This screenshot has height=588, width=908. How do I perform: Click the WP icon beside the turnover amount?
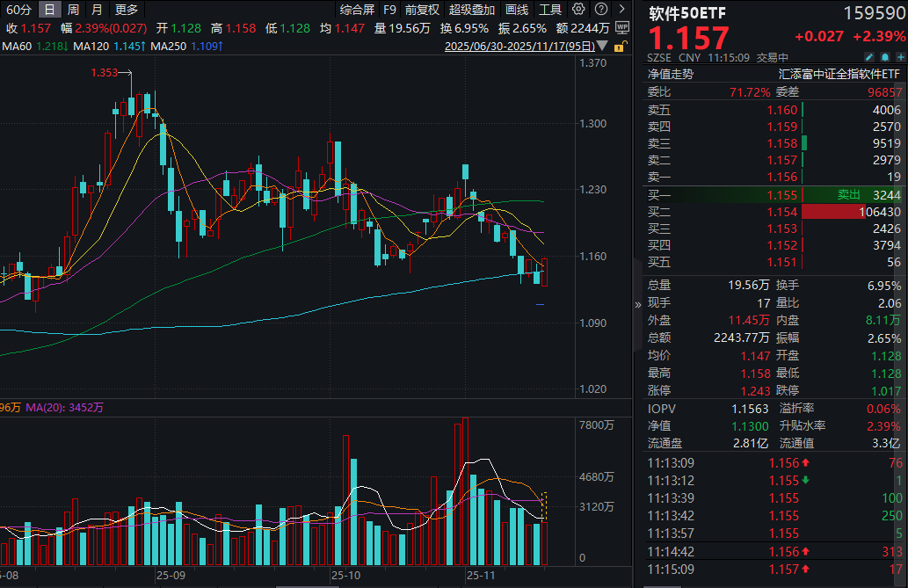pos(622,27)
